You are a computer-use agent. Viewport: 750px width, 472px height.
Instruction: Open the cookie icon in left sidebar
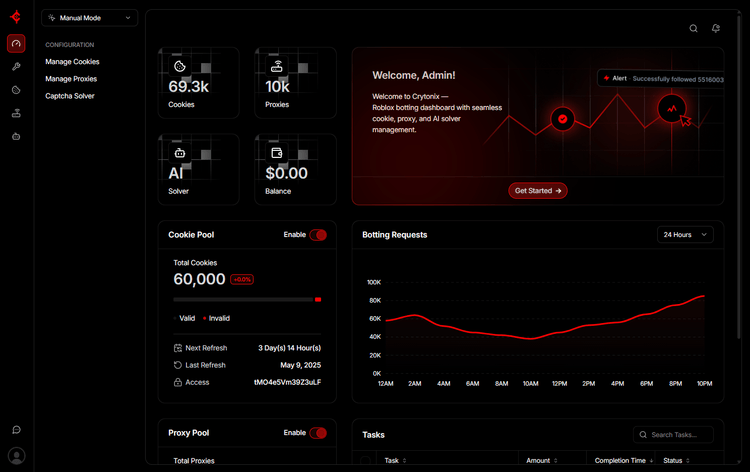(x=16, y=90)
